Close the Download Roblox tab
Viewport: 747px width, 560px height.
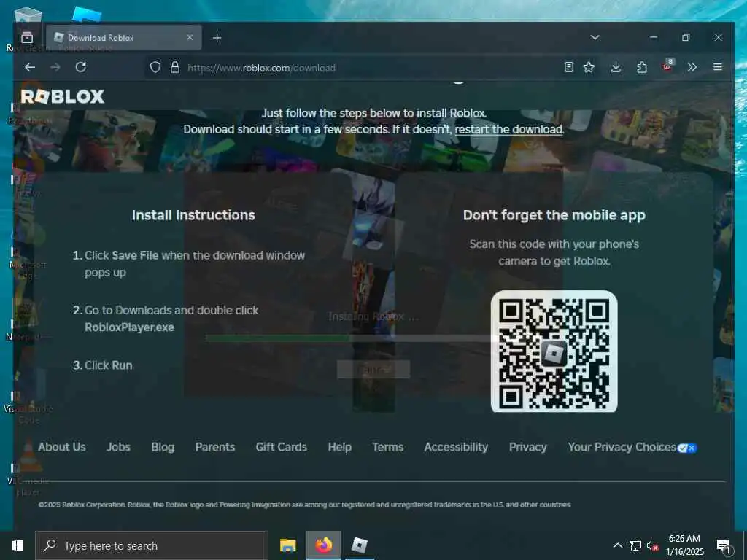click(x=190, y=37)
